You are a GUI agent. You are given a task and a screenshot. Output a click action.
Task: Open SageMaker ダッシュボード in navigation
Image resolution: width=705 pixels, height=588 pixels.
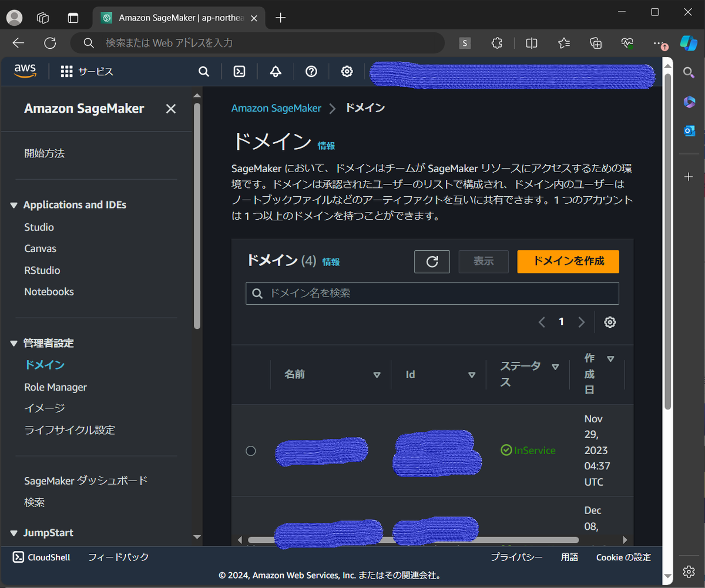86,481
